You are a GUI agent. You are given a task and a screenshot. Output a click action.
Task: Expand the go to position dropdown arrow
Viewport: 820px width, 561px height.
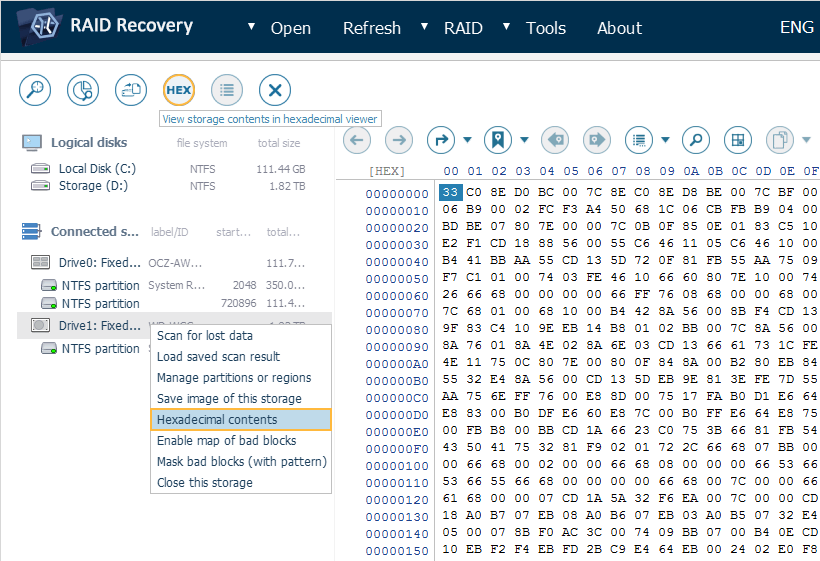[x=467, y=140]
